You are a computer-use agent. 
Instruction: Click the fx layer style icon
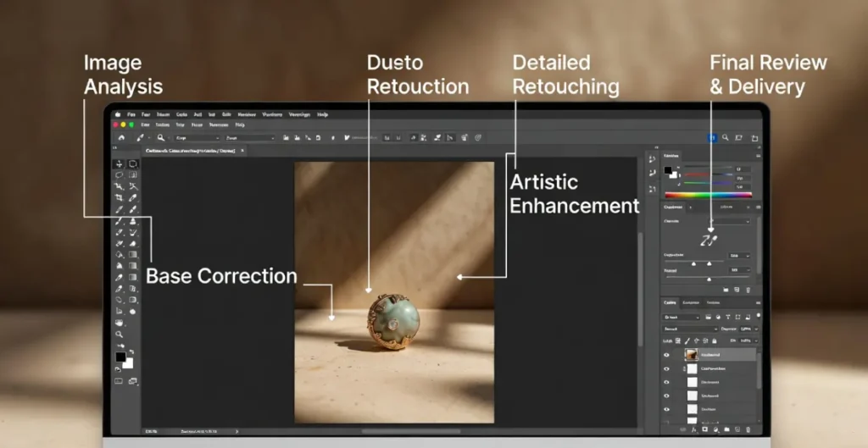(694, 429)
